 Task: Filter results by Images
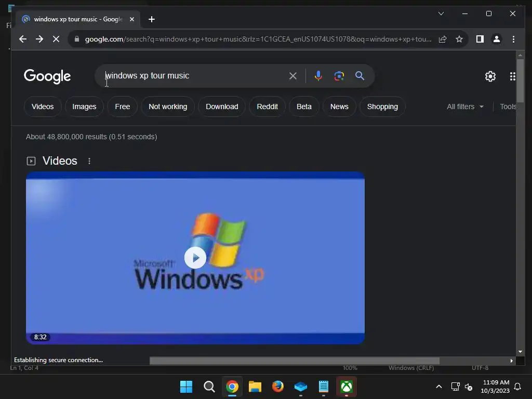click(x=84, y=107)
